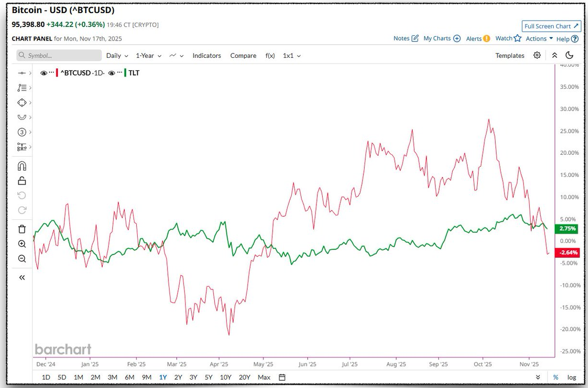This screenshot has width=588, height=388.
Task: Select the Max range
Action: pos(264,377)
